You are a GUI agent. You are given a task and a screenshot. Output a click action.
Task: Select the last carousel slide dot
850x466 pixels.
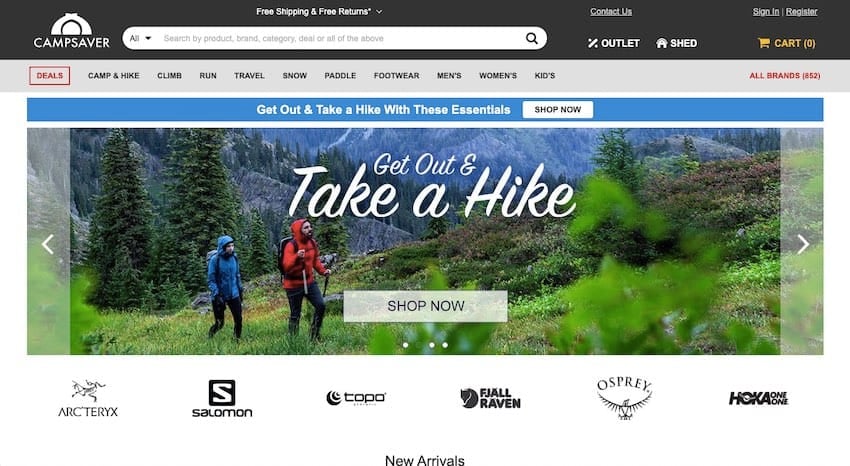pyautogui.click(x=445, y=345)
